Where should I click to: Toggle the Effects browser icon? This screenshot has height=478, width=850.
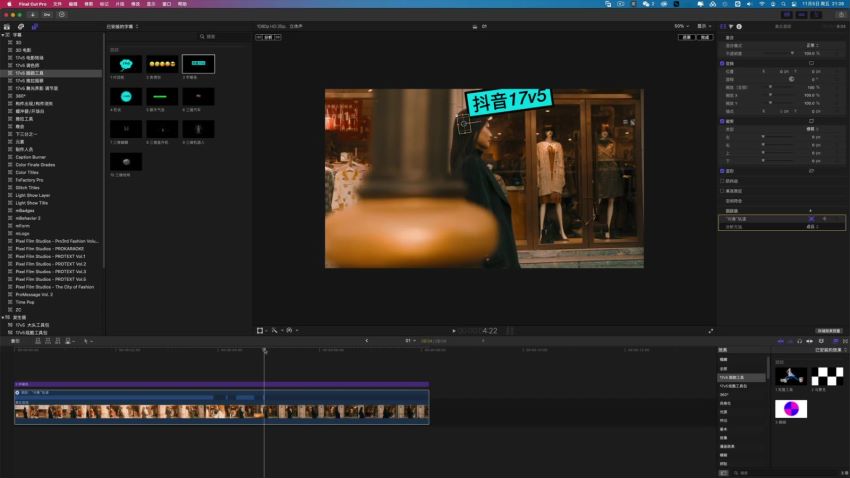tap(835, 341)
